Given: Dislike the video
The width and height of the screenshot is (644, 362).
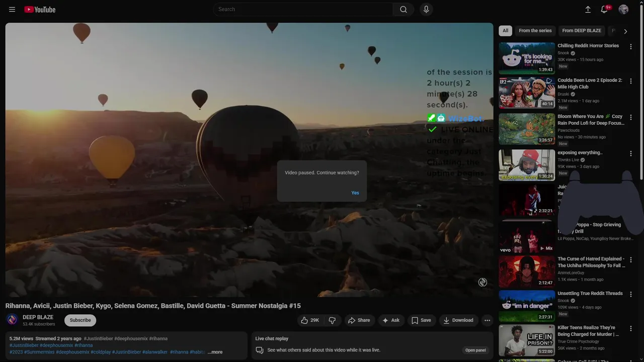Looking at the screenshot, I should [x=332, y=320].
